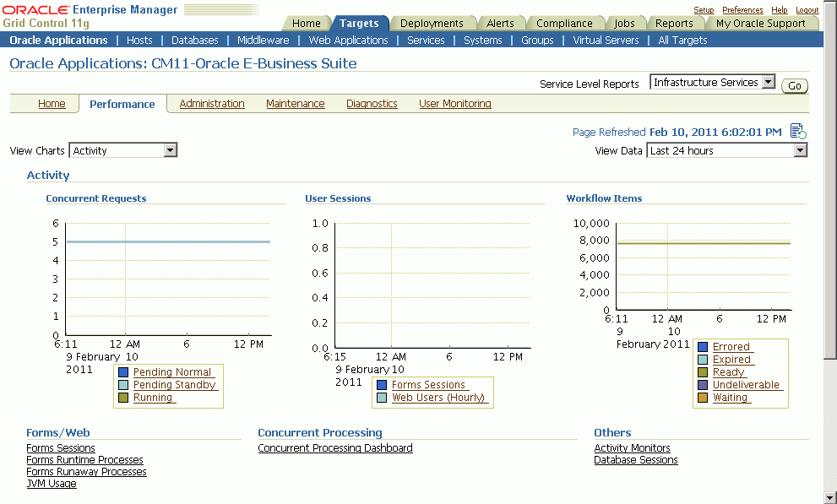
Task: Open Services in the subnavigation
Action: pos(426,40)
